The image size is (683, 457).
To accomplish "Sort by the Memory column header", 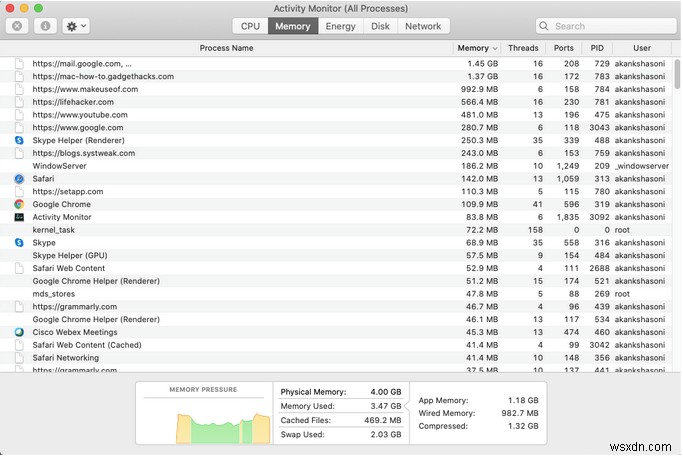I will [x=476, y=48].
